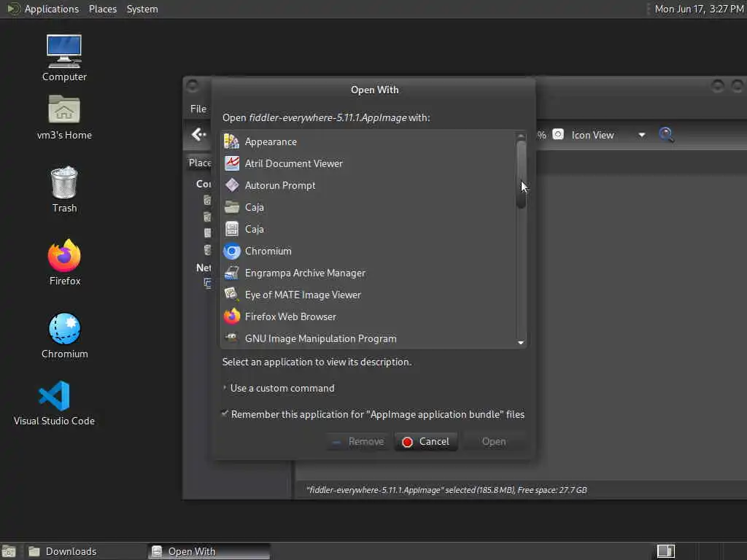Open vm3's Home desktop folder

click(x=64, y=117)
